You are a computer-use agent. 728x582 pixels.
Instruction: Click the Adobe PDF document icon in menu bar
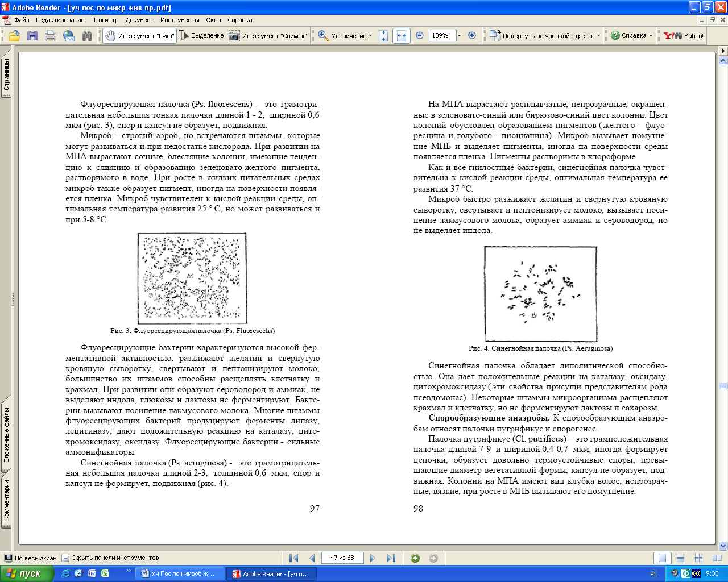(x=6, y=20)
